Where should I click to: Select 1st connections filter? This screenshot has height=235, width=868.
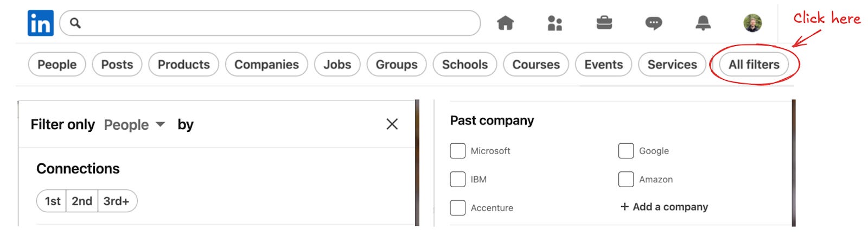52,201
